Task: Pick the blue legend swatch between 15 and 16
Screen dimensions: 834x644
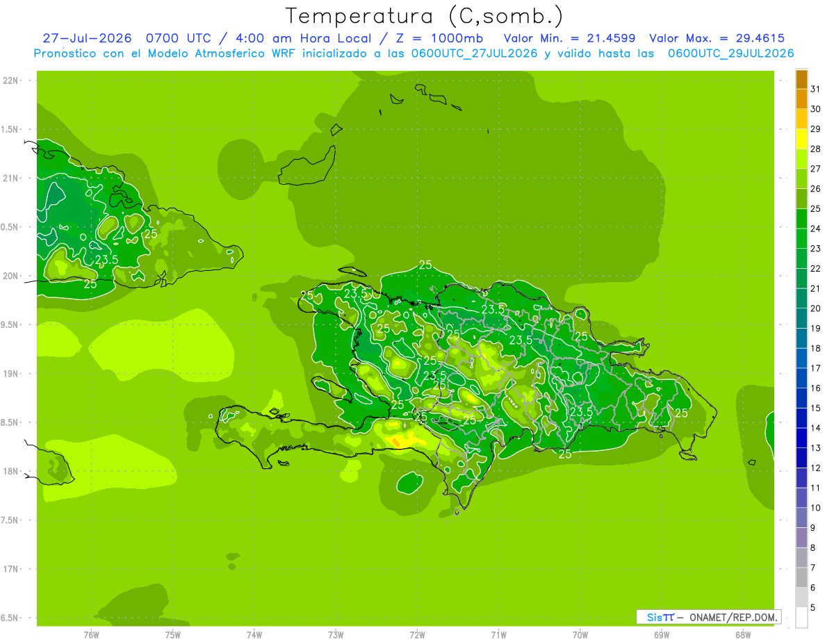Action: point(801,398)
